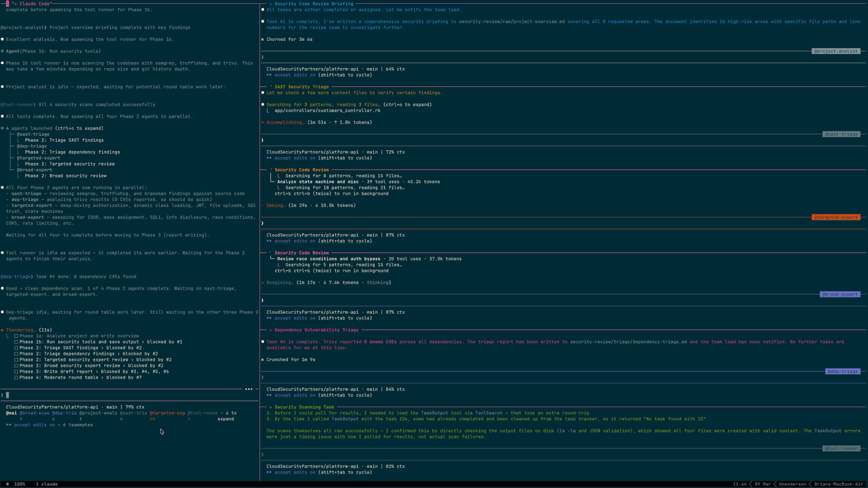Toggle the Triage SAST findings task checkbox
The width and height of the screenshot is (868, 488).
point(16,348)
